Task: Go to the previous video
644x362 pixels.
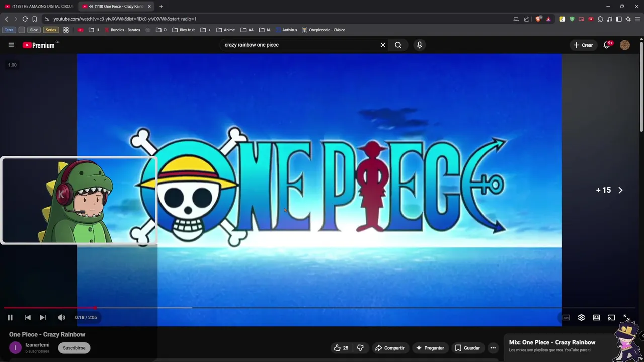Action: pyautogui.click(x=28, y=317)
